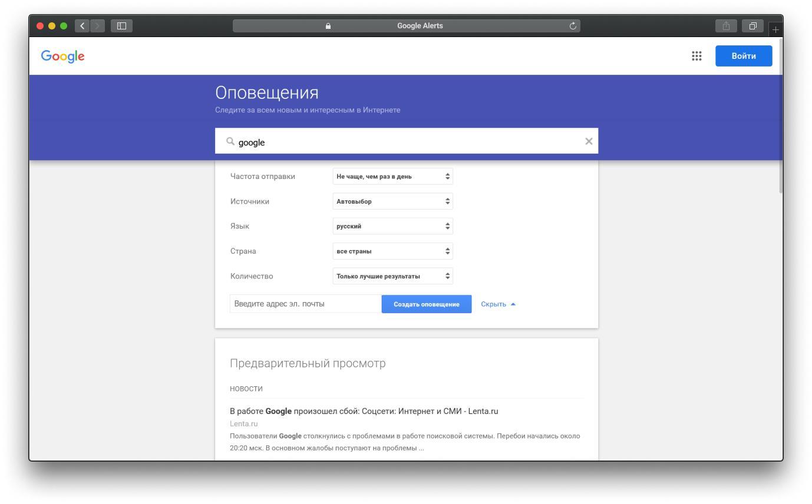
Task: Click the page vertical scrollbar thumb
Action: click(781, 117)
